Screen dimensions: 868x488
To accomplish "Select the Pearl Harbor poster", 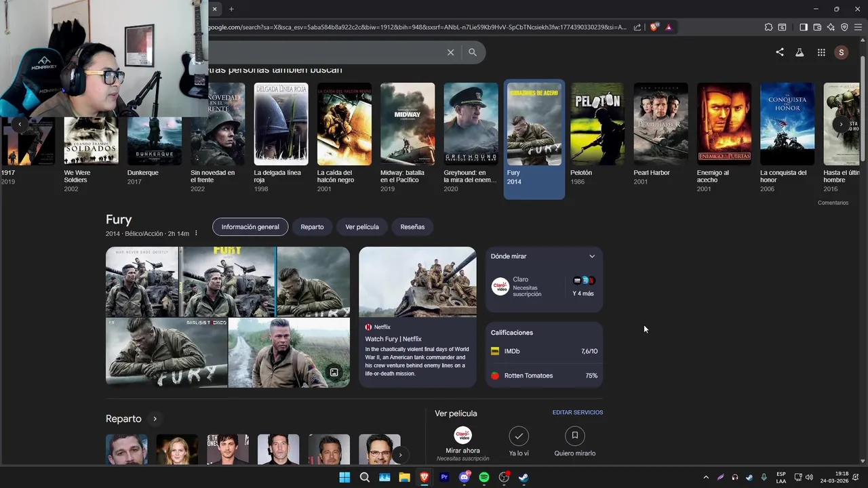I will [x=660, y=124].
